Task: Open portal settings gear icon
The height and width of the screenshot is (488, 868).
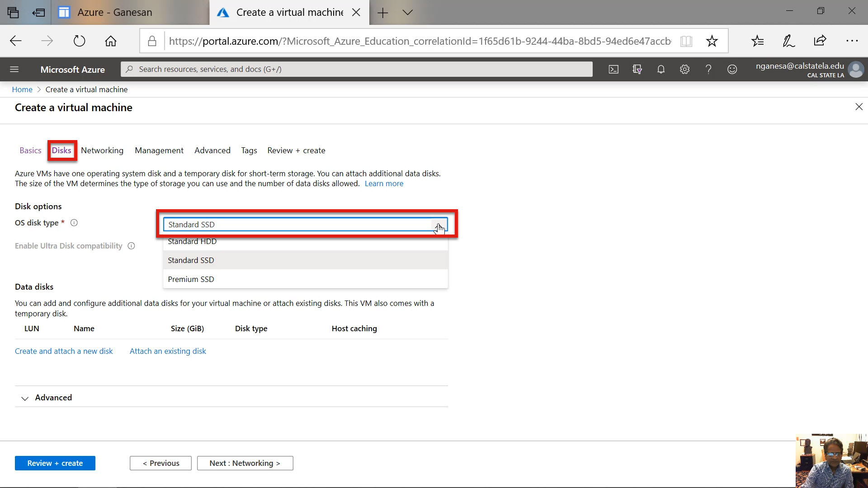Action: click(x=684, y=69)
